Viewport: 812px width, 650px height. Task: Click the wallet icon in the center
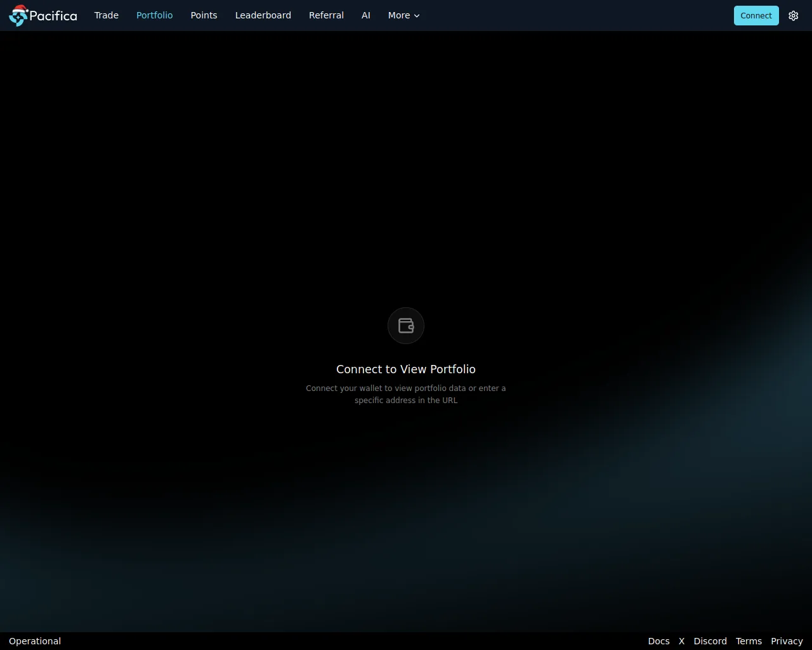click(x=406, y=326)
